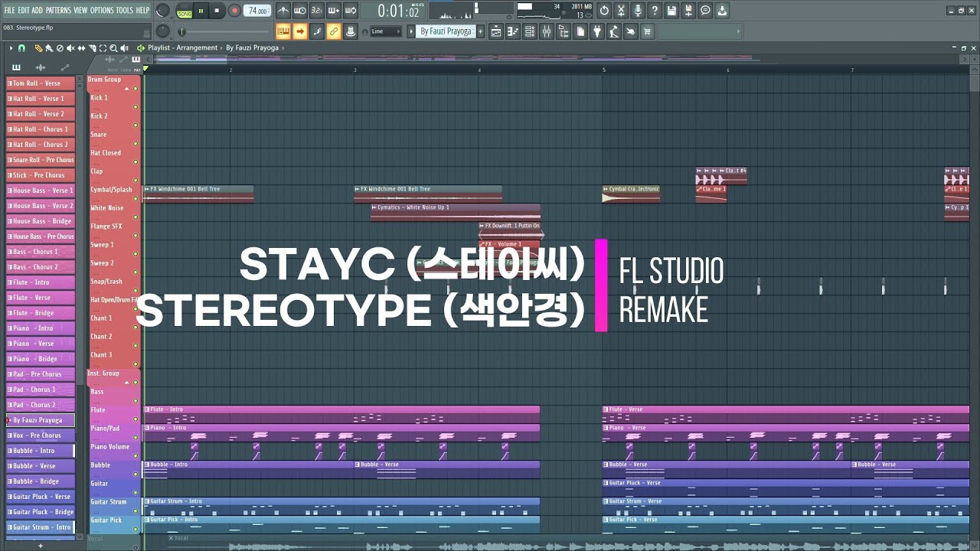Image resolution: width=980 pixels, height=551 pixels.
Task: Toggle auto-scrolling arrow icon
Action: 300,31
